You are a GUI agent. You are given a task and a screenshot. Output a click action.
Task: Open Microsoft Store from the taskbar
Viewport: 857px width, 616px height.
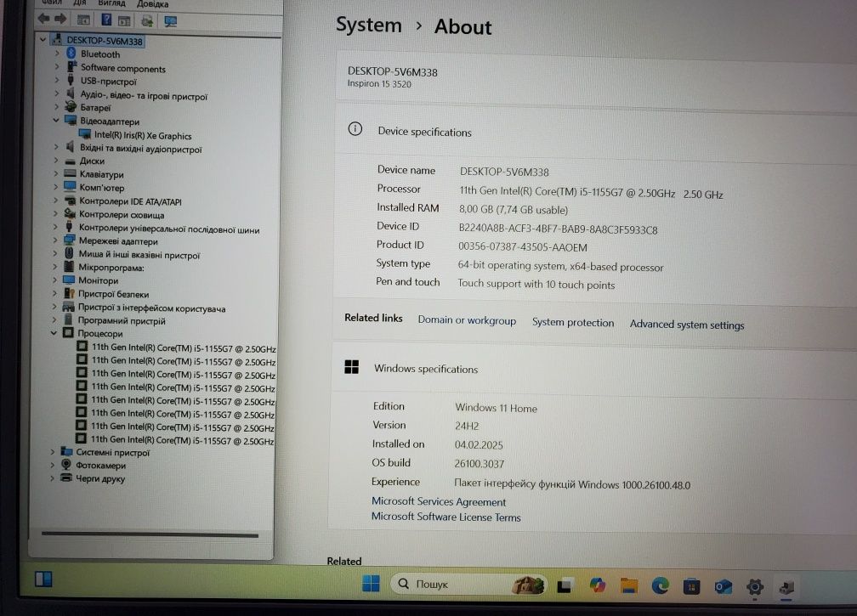[x=691, y=586]
